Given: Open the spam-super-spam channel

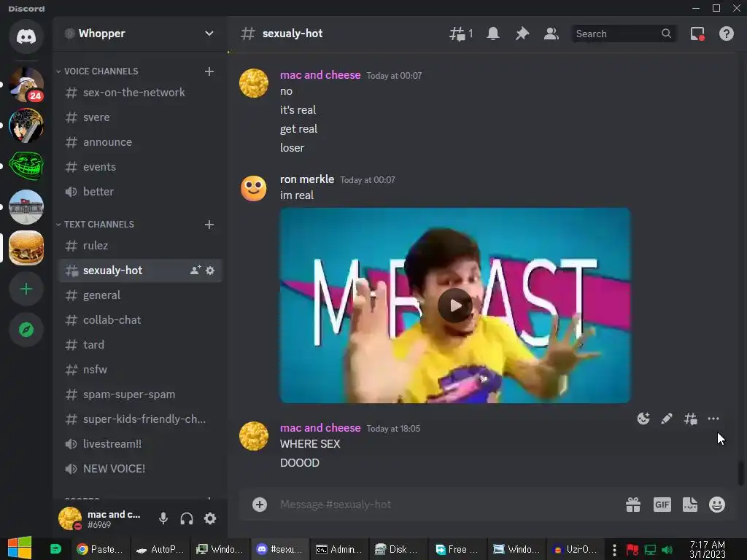Looking at the screenshot, I should (x=140, y=394).
